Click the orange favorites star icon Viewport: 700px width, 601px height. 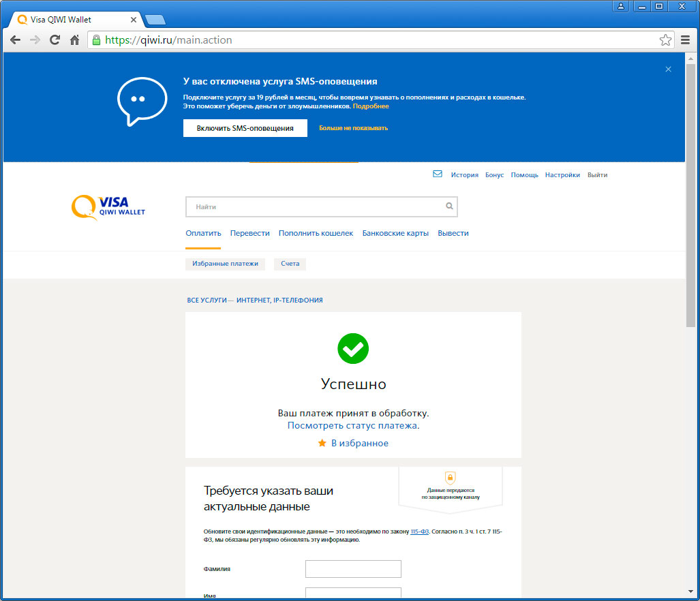coord(322,443)
